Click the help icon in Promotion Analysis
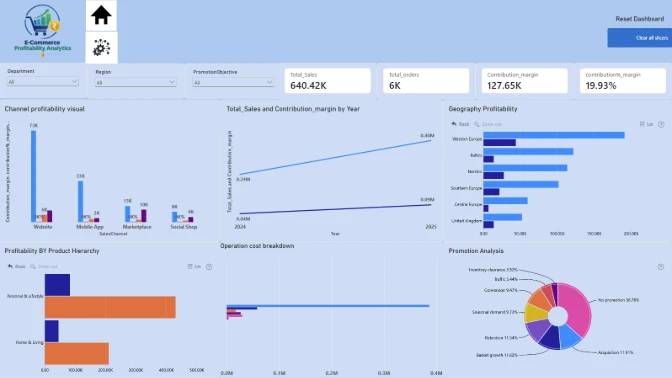The height and width of the screenshot is (378, 672). tap(660, 267)
